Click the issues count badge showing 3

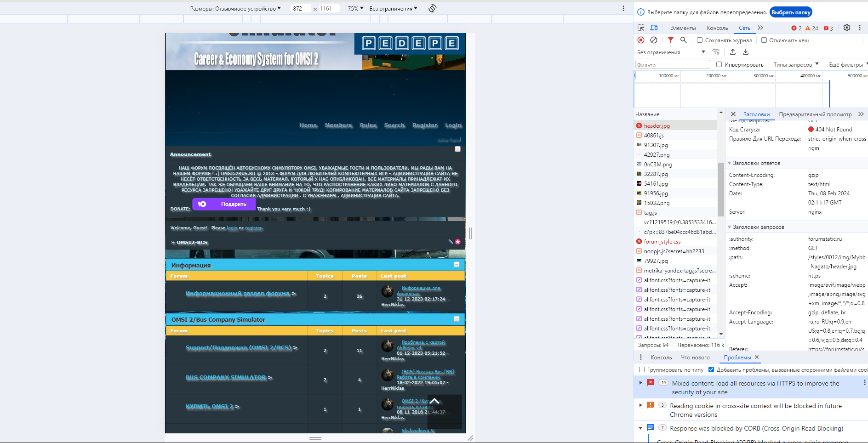point(828,28)
